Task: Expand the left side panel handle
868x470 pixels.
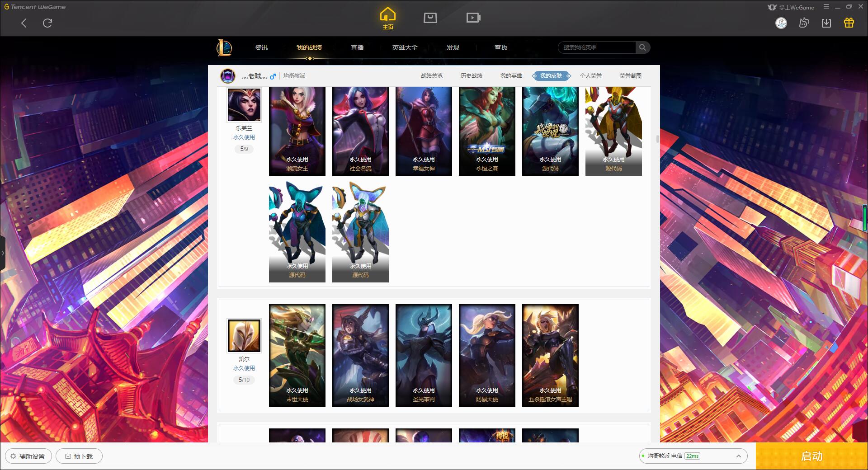Action: [x=3, y=253]
